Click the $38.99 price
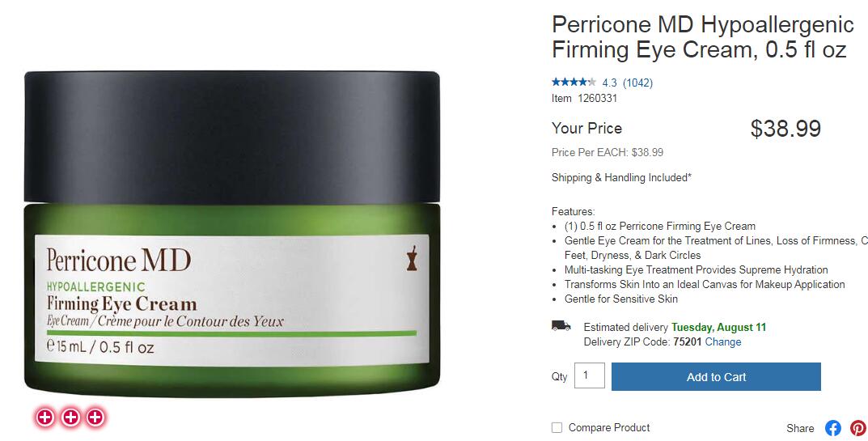 coord(785,129)
